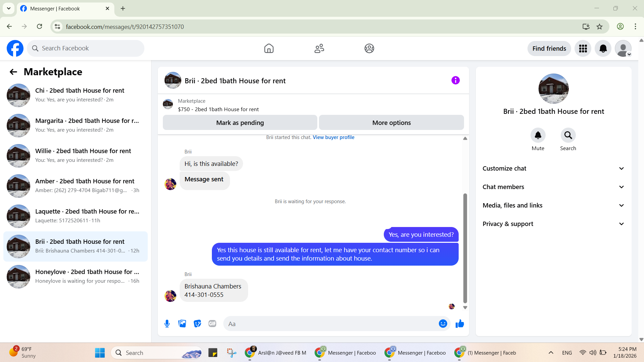Image resolution: width=644 pixels, height=362 pixels.
Task: Open the Facebook menu grid icon
Action: [x=583, y=48]
